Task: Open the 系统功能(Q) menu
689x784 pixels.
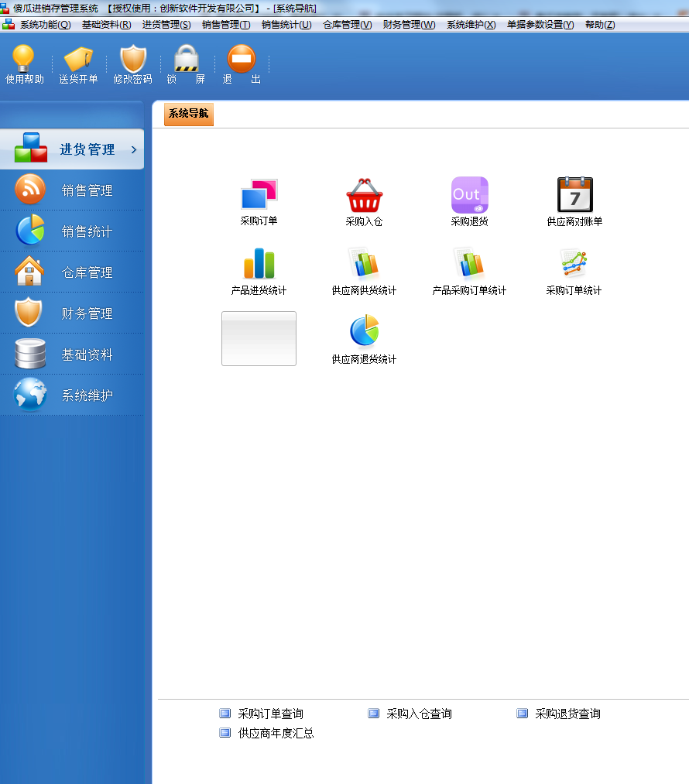Action: tap(44, 25)
